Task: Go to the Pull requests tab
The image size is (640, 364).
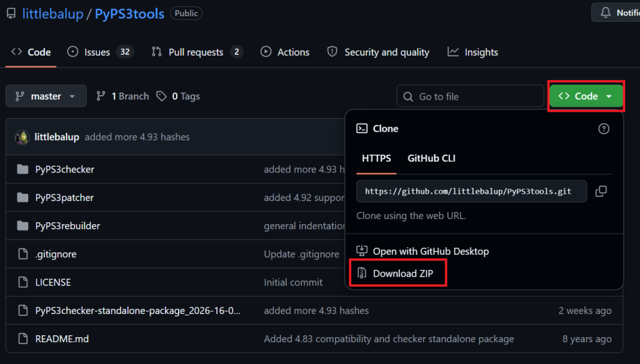Action: pyautogui.click(x=197, y=52)
